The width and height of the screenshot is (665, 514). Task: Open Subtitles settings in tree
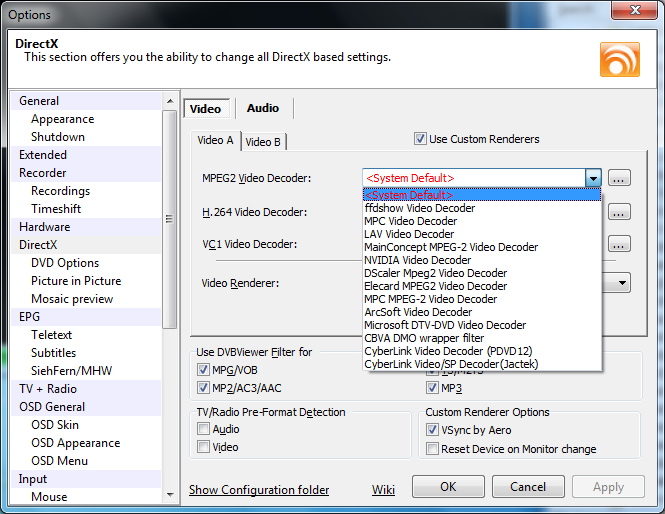(86, 353)
